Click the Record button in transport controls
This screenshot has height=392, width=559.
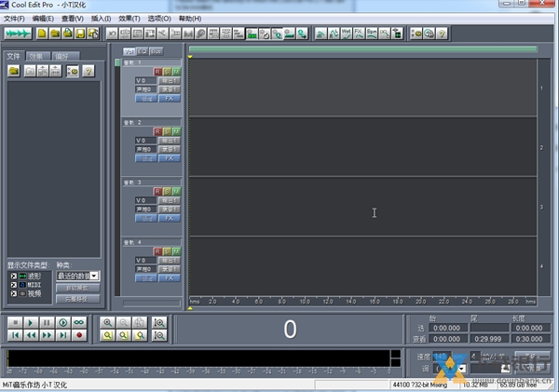79,334
